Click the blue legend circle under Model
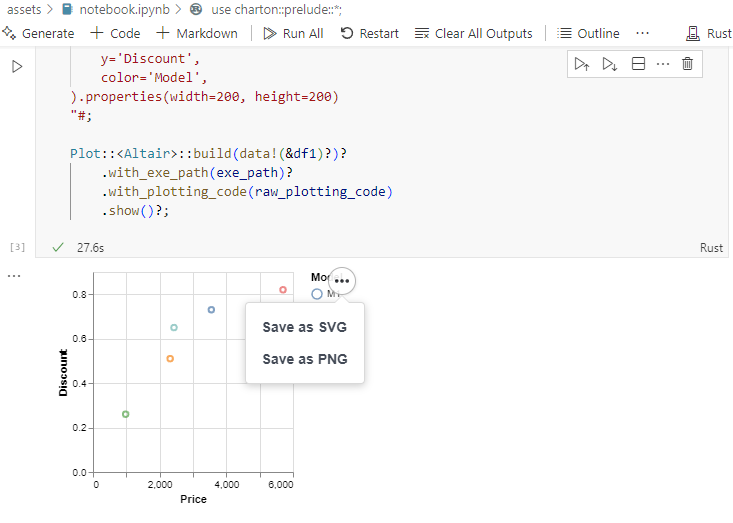Screen dimensions: 733x523 click(317, 294)
